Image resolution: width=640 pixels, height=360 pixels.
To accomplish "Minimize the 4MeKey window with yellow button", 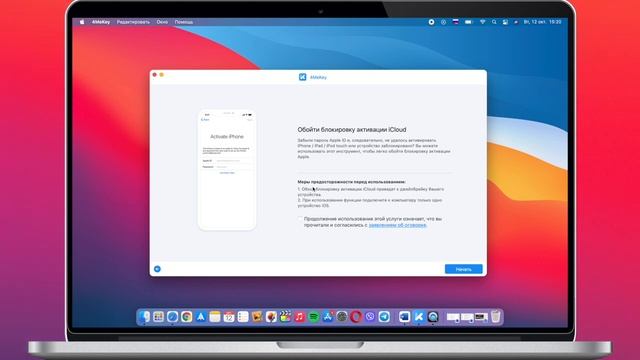I will [x=162, y=75].
